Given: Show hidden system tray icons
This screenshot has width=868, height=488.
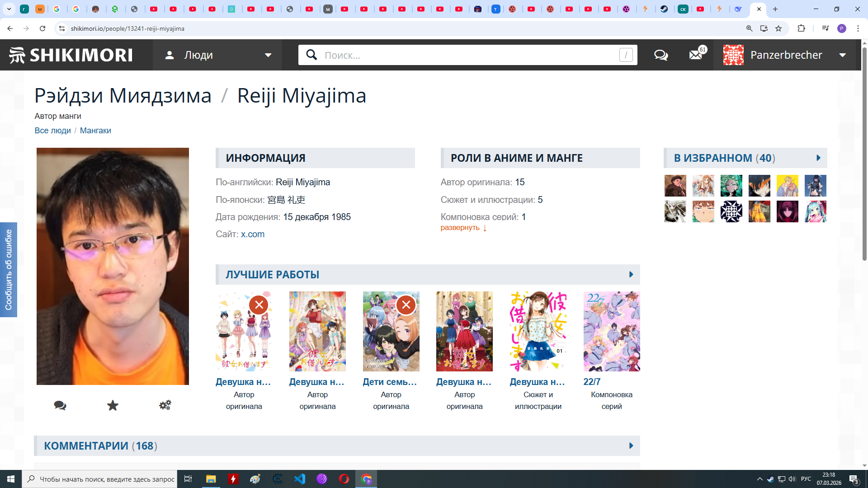Looking at the screenshot, I should (760, 479).
